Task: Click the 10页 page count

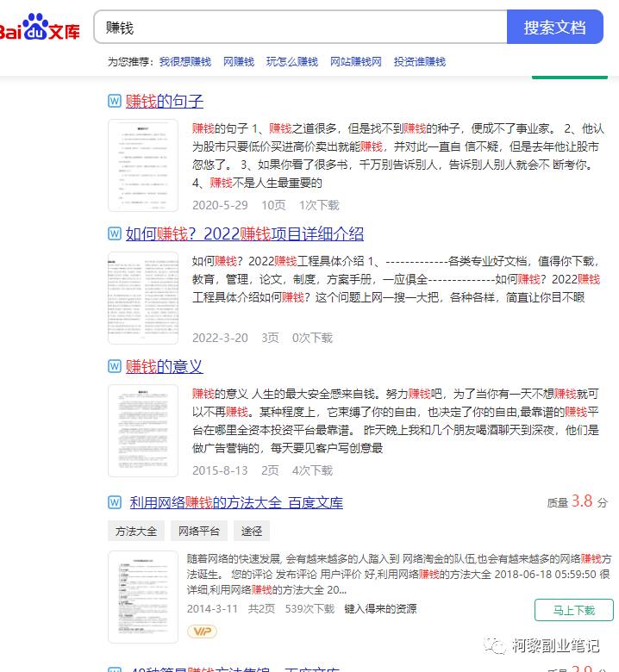Action: (x=273, y=205)
